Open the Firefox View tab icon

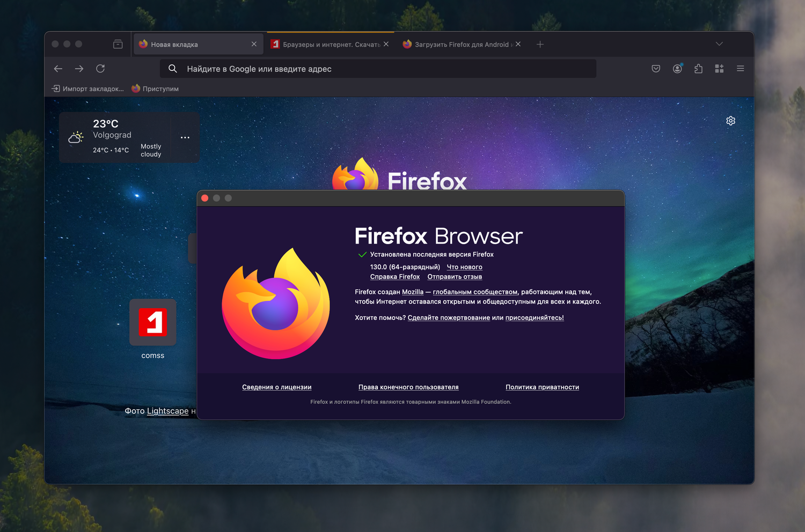118,44
